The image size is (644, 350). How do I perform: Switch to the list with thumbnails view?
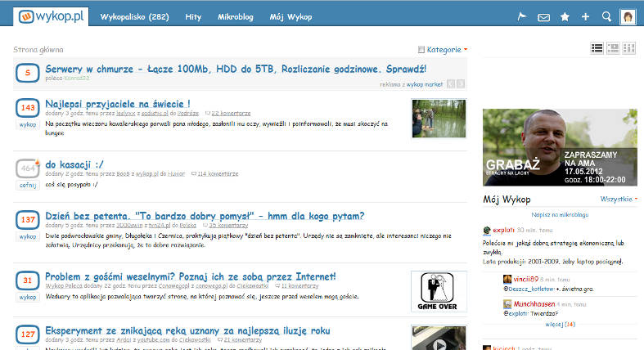[x=613, y=48]
